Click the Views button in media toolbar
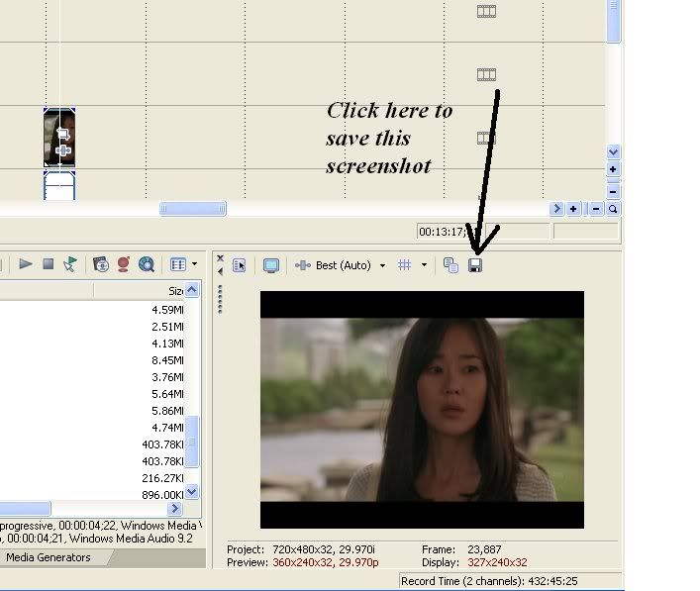Viewport: 700px width, 591px height. tap(178, 264)
